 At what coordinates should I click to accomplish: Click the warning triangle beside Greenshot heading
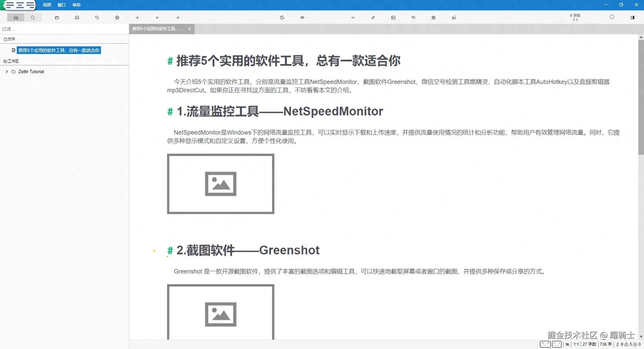click(x=154, y=250)
